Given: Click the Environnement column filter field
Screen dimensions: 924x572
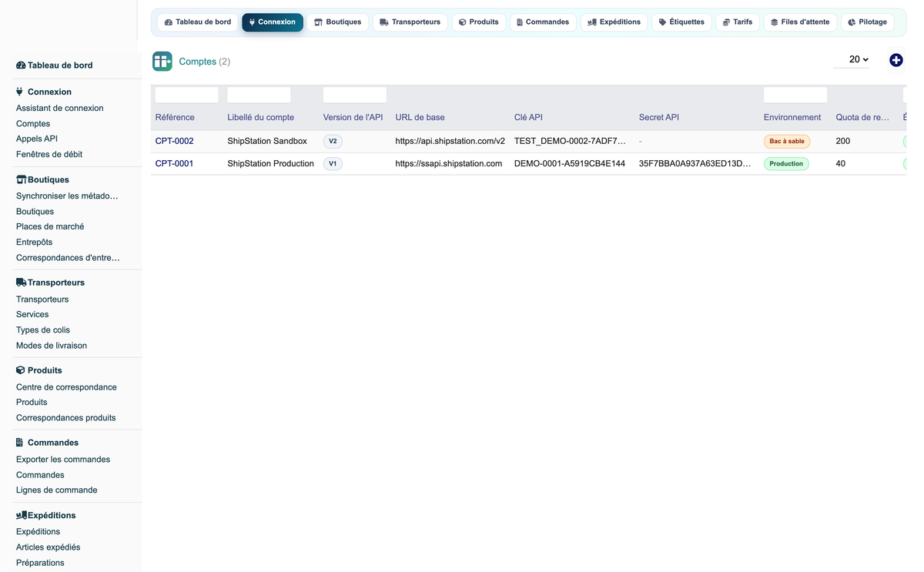Looking at the screenshot, I should 795,95.
